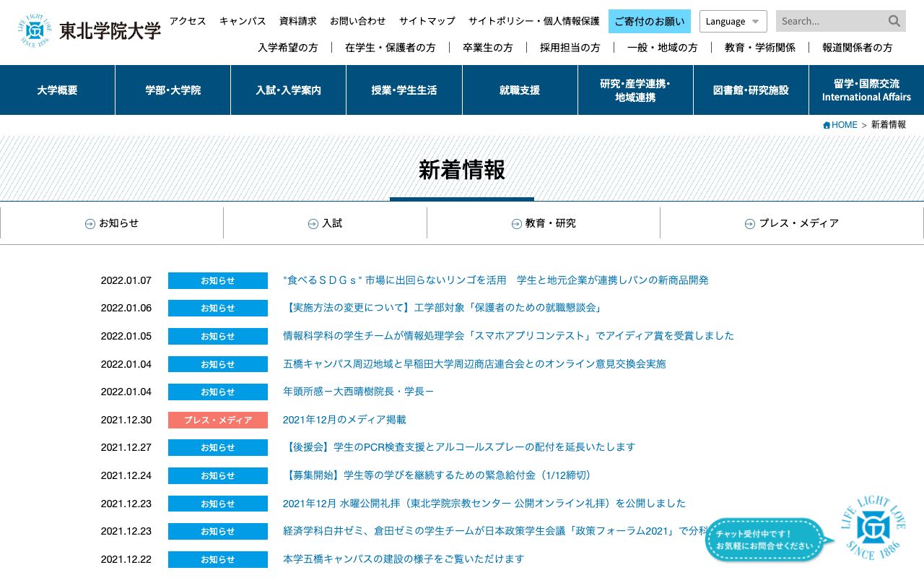924x578 pixels.
Task: Open the 2021年12月のメディア掲載 article
Action: [344, 420]
